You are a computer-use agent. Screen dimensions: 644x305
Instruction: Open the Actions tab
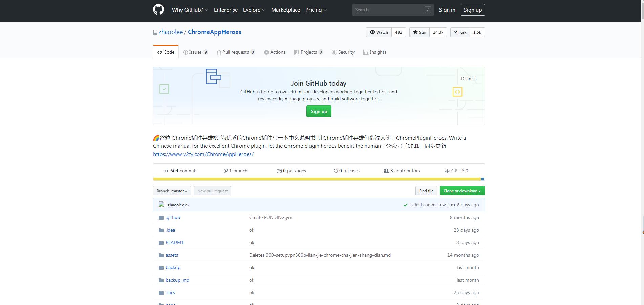275,52
